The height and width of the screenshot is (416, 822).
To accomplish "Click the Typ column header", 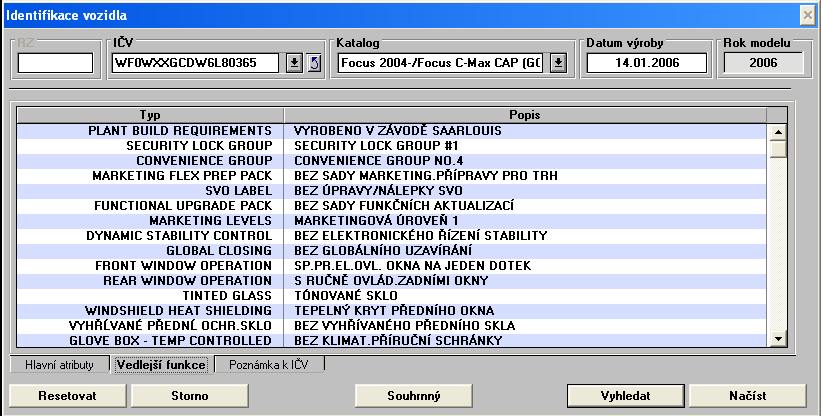I will click(150, 115).
